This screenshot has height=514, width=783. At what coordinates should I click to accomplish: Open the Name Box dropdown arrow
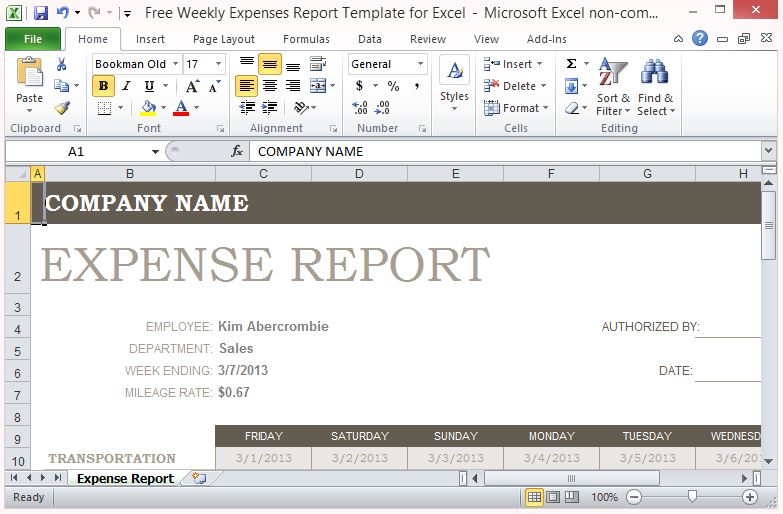(x=155, y=151)
